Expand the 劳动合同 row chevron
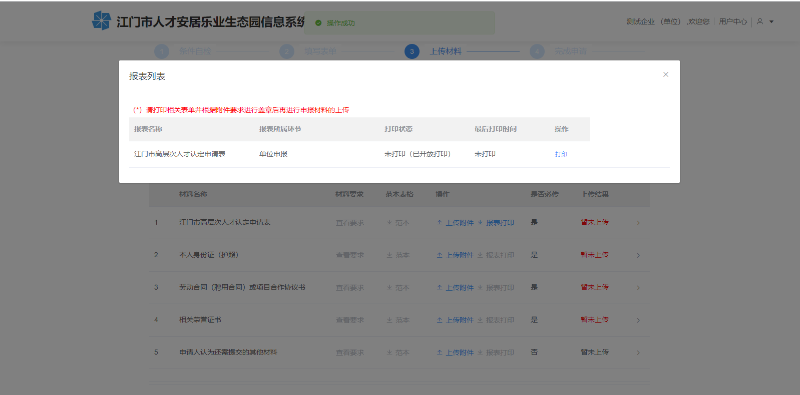Image resolution: width=800 pixels, height=395 pixels. [x=638, y=288]
